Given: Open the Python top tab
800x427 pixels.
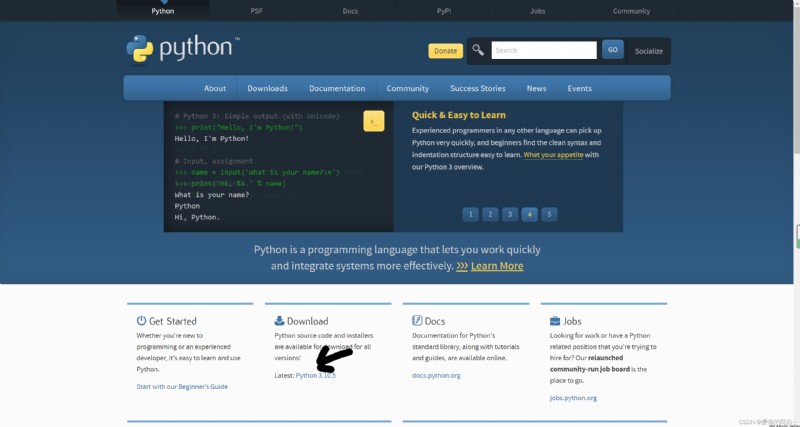Looking at the screenshot, I should pos(163,11).
